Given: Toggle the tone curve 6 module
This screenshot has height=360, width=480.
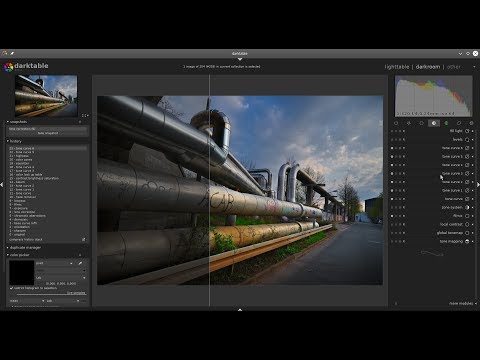Looking at the screenshot, I should [x=392, y=148].
